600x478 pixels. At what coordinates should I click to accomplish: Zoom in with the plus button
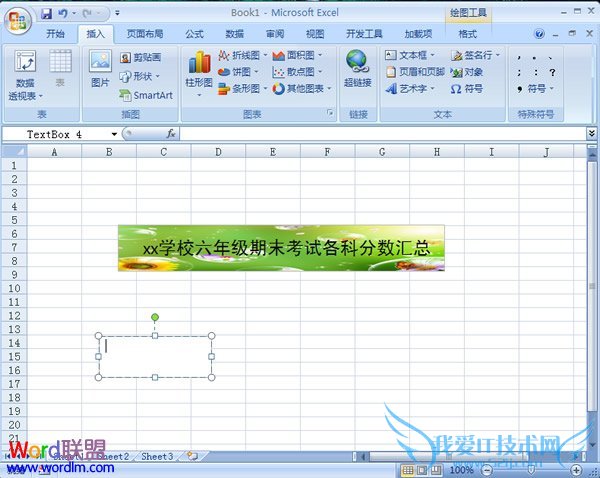click(577, 470)
